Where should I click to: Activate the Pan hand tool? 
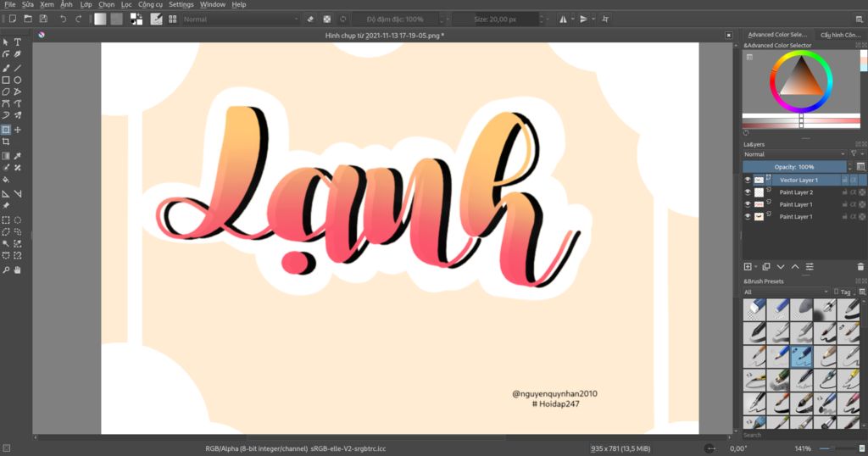[18, 270]
